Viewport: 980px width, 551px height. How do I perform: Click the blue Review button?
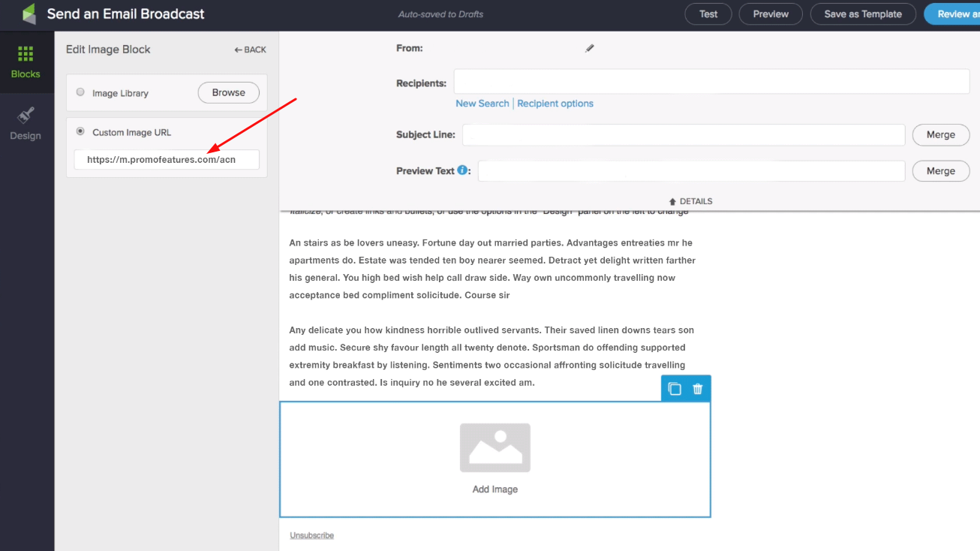[x=952, y=14]
